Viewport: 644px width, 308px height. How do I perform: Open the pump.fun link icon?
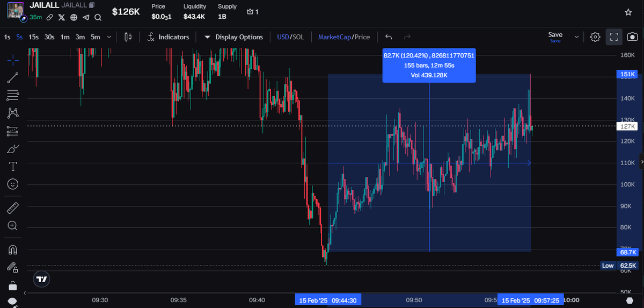point(49,17)
